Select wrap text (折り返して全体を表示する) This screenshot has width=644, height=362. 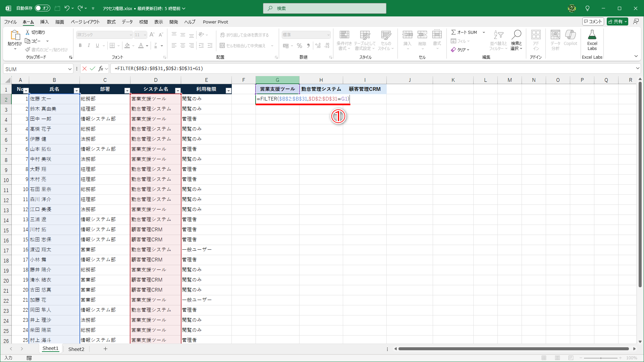pyautogui.click(x=245, y=35)
